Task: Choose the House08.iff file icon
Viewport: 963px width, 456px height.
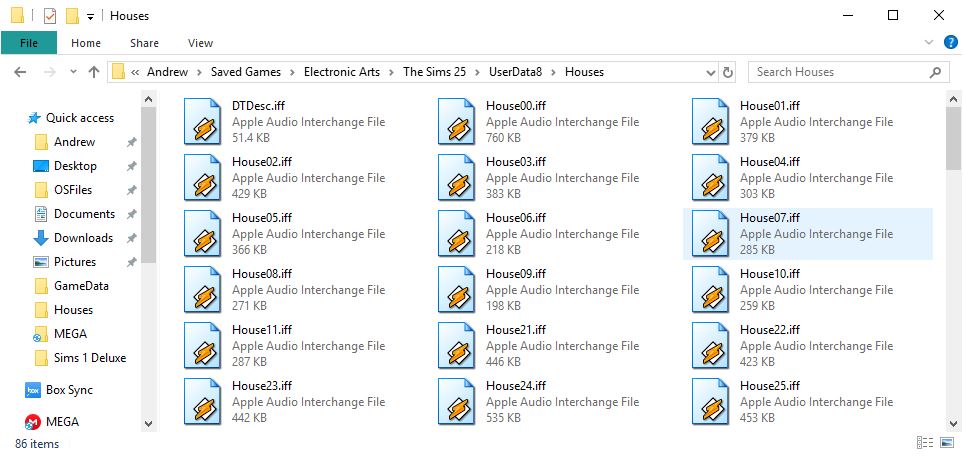Action: pos(203,289)
